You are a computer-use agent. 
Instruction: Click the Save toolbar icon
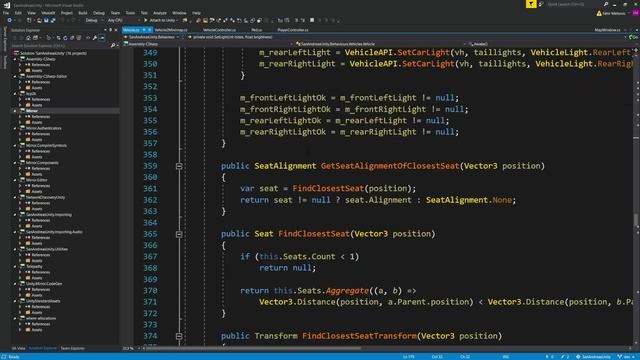pyautogui.click(x=46, y=20)
